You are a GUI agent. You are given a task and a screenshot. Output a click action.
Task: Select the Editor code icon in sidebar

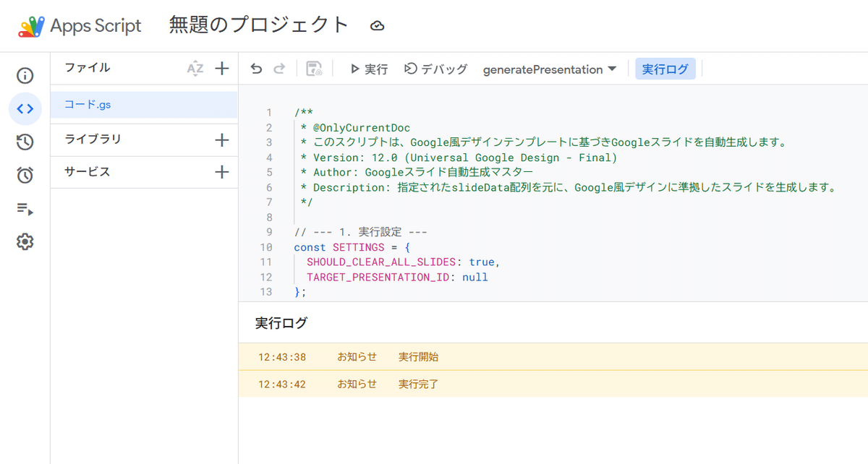(x=25, y=109)
